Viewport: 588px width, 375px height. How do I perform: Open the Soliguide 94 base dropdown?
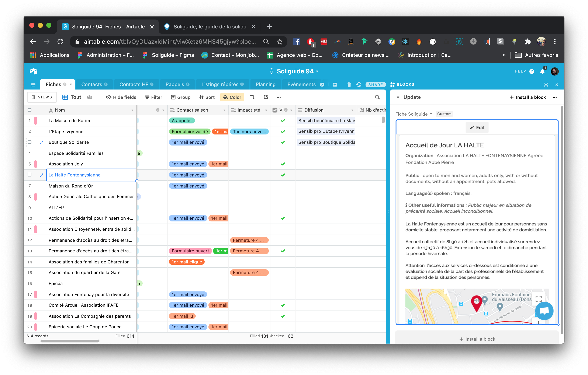(297, 71)
